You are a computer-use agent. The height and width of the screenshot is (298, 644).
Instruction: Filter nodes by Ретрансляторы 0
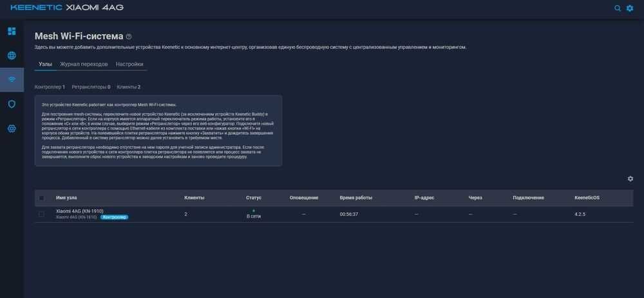[91, 87]
